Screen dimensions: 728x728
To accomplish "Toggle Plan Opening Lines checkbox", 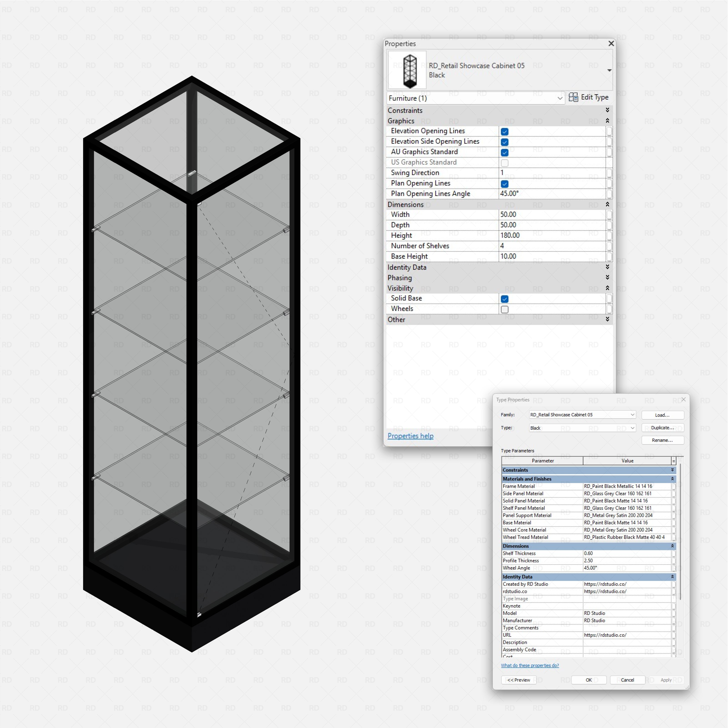I will tap(505, 184).
